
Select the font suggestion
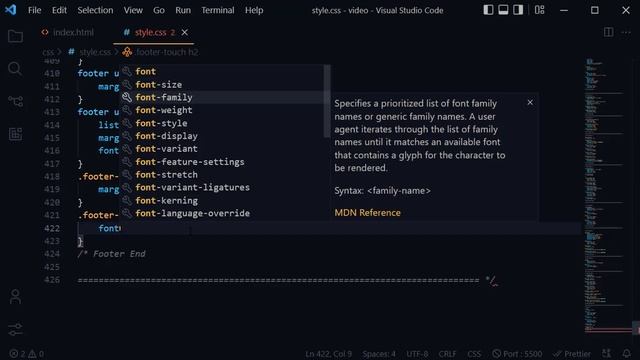[224, 71]
